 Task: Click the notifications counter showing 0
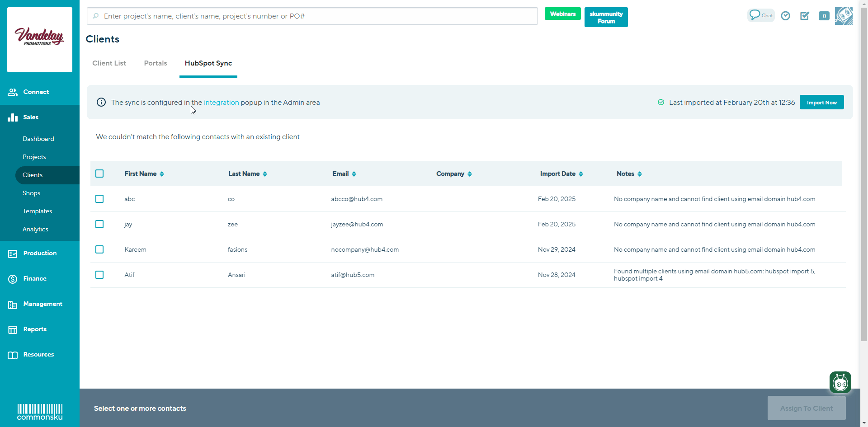pos(824,16)
